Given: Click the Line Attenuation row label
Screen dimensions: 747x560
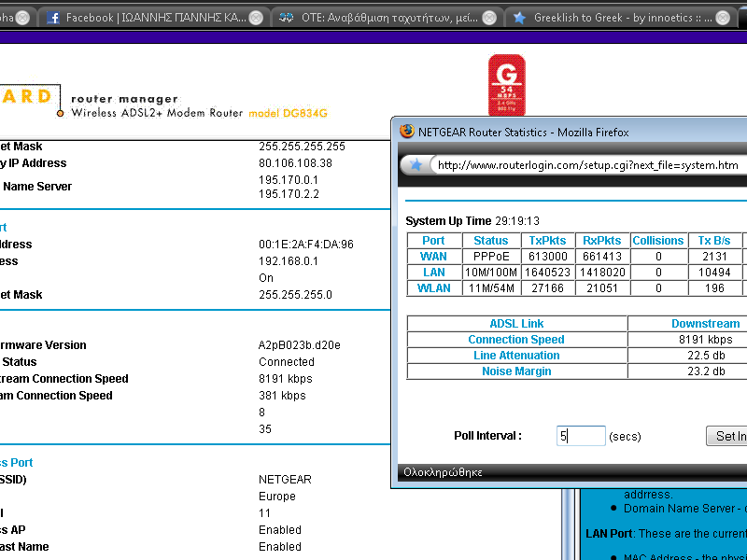Looking at the screenshot, I should (x=516, y=356).
